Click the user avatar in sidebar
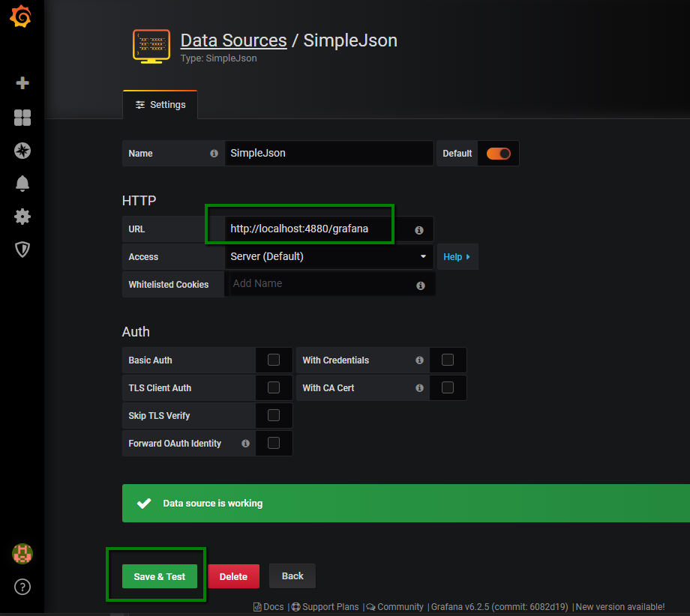690x616 pixels. 22,554
